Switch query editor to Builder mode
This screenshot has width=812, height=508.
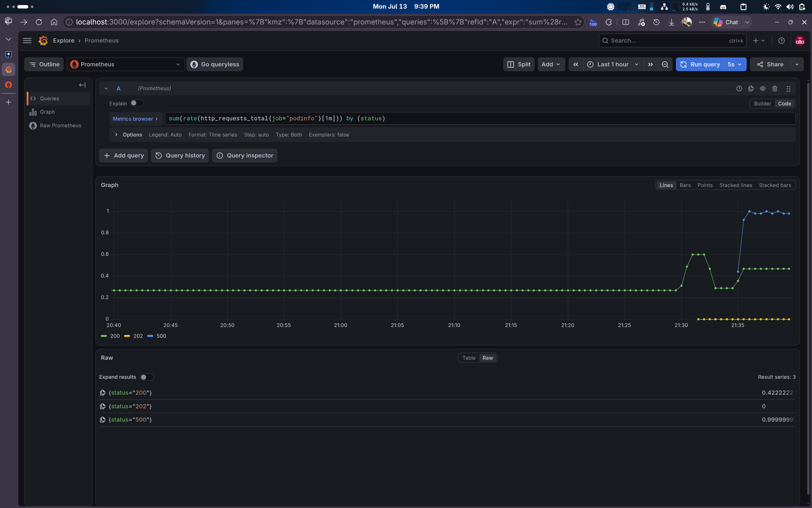762,104
